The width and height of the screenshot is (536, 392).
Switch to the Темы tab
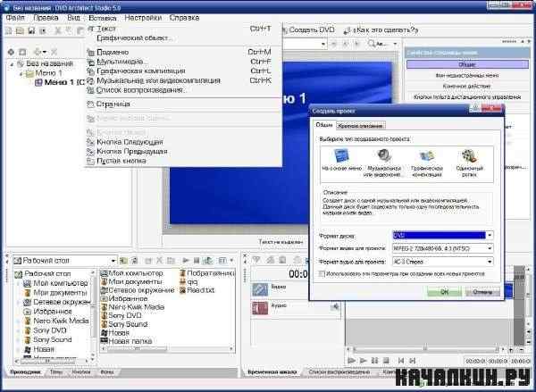56,371
